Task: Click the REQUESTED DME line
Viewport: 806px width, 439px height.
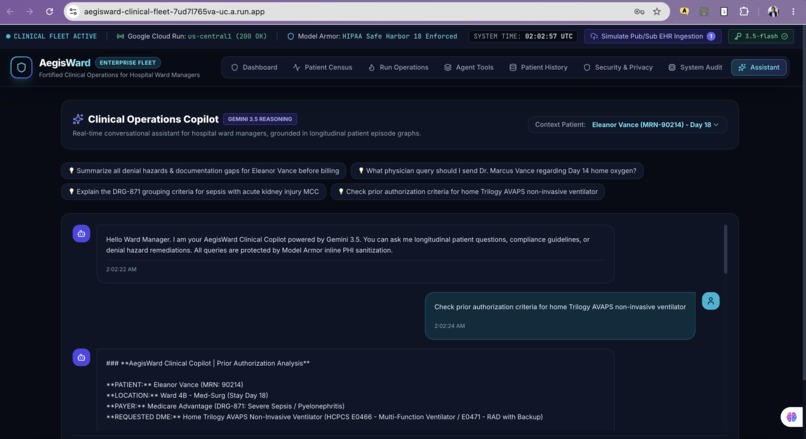Action: tap(324, 417)
